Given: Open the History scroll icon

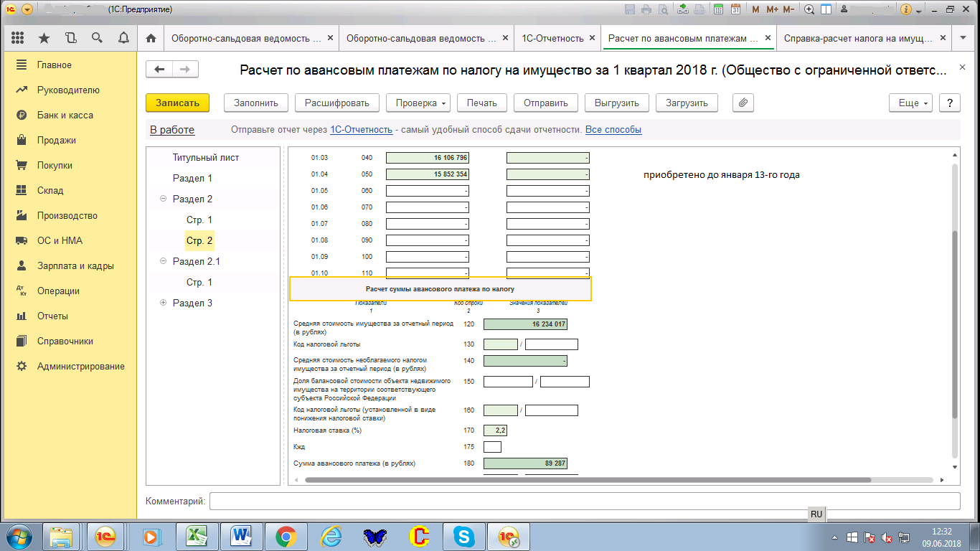Looking at the screenshot, I should coord(70,38).
